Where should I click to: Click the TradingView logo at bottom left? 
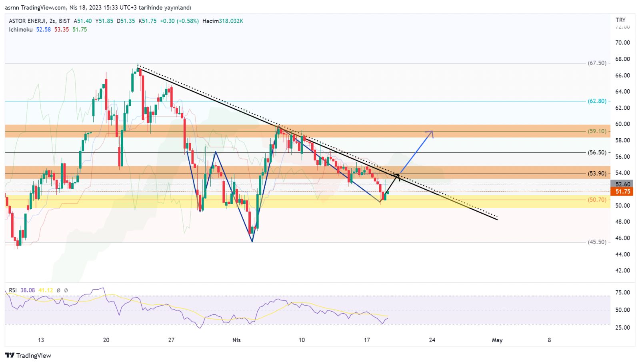point(28,356)
